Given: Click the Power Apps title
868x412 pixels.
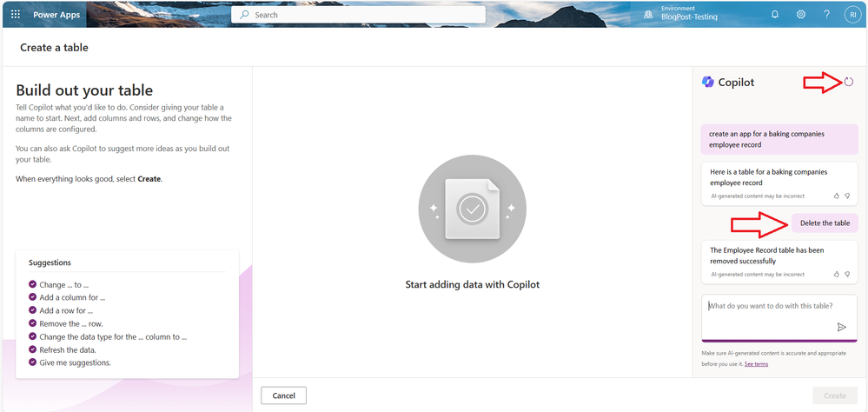Looking at the screenshot, I should 56,15.
